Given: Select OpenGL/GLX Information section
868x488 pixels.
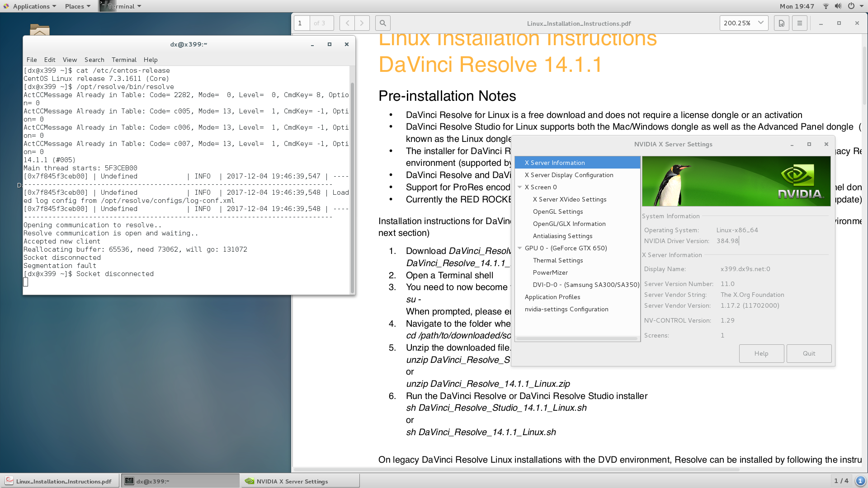Looking at the screenshot, I should (x=569, y=224).
